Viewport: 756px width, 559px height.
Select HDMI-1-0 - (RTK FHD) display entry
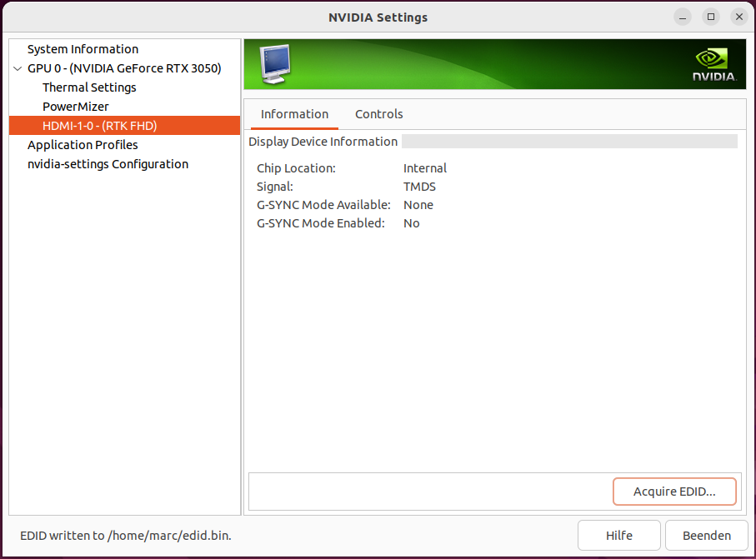click(124, 125)
